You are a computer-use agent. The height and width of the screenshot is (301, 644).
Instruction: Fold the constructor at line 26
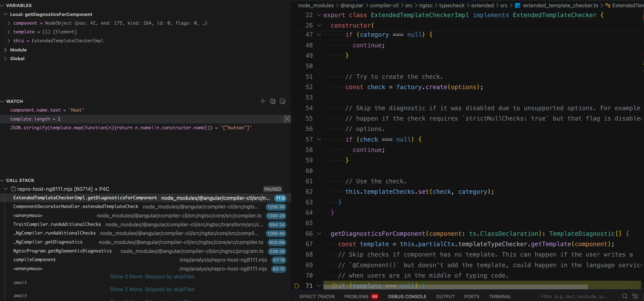coord(319,25)
